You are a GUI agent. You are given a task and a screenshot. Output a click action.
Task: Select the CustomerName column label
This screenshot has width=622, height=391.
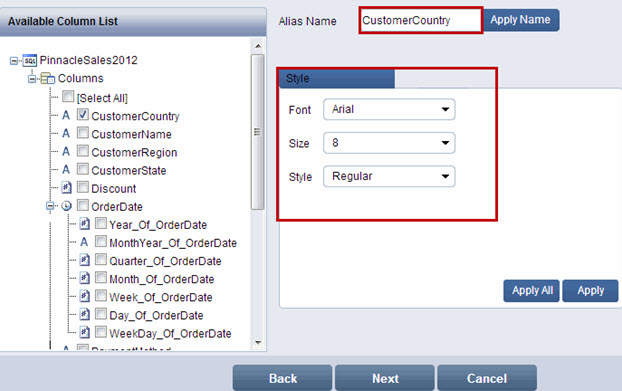coord(131,134)
